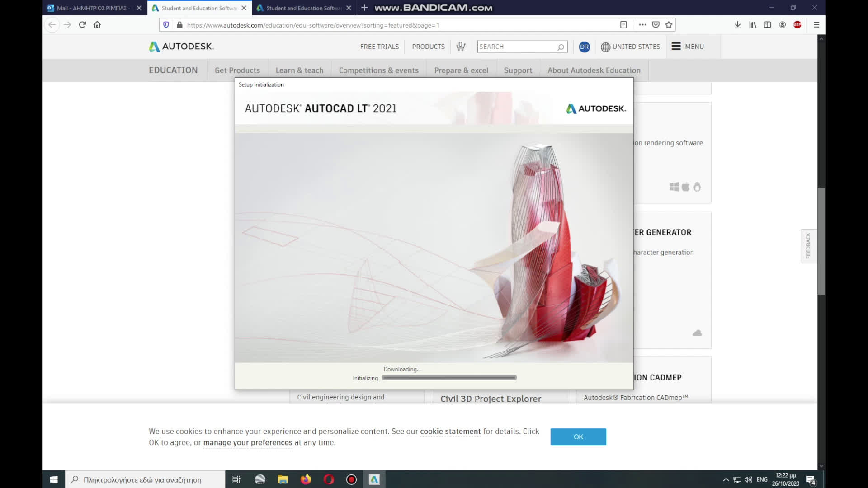Select the Learn & teach navigation item
Image resolution: width=868 pixels, height=488 pixels.
coord(299,70)
